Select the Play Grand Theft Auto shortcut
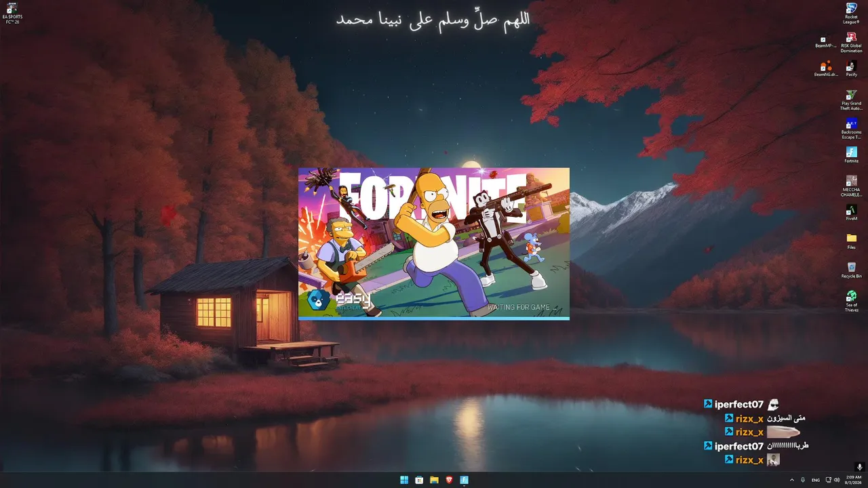Screen dimensions: 868x488 (x=851, y=100)
